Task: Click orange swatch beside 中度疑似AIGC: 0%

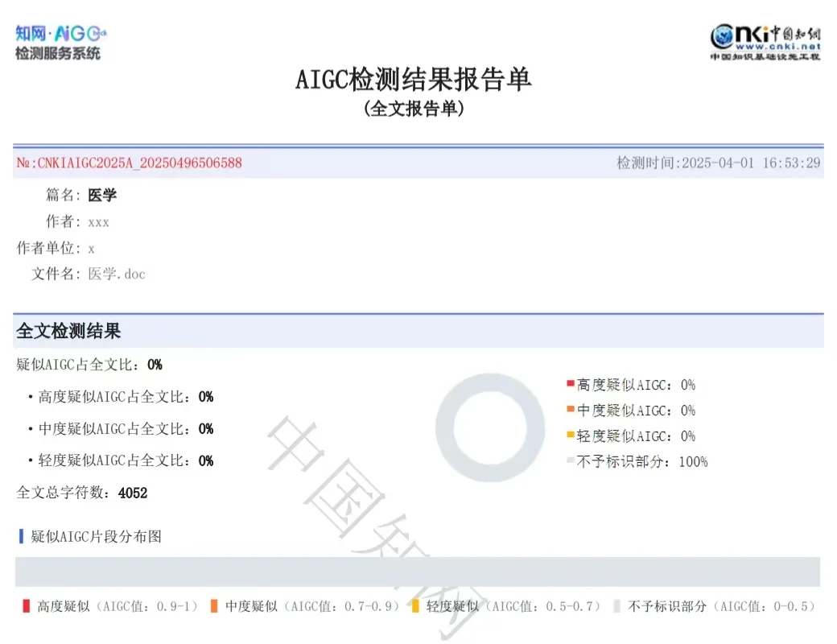Action: tap(570, 409)
